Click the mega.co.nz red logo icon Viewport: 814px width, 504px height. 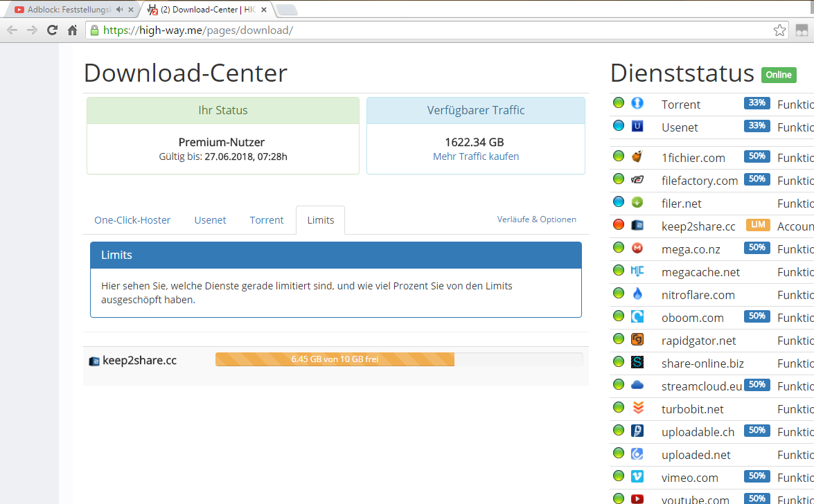point(637,248)
